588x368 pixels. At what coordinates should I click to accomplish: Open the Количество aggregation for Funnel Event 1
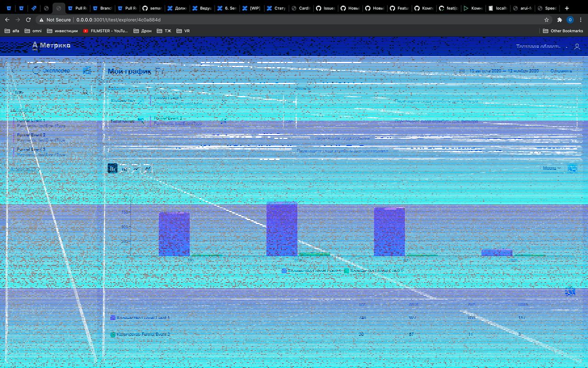(x=126, y=101)
